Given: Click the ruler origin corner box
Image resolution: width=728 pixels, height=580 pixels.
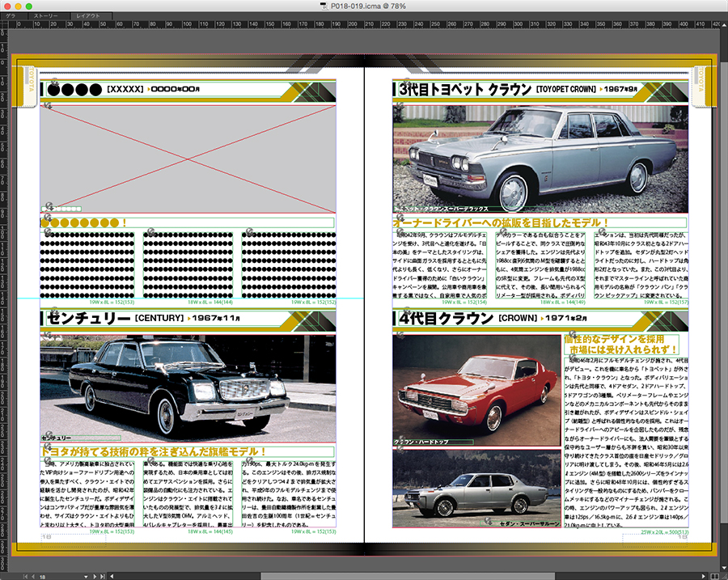Looking at the screenshot, I should (4, 23).
